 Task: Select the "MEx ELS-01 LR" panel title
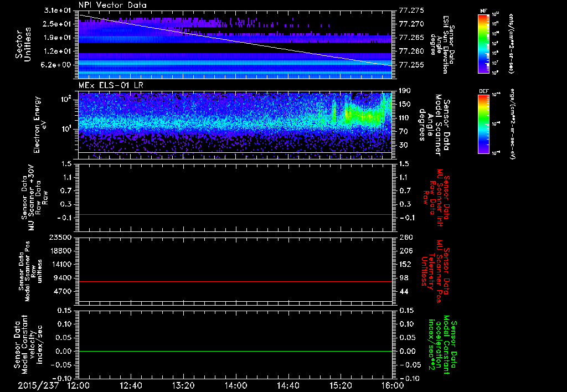point(111,85)
